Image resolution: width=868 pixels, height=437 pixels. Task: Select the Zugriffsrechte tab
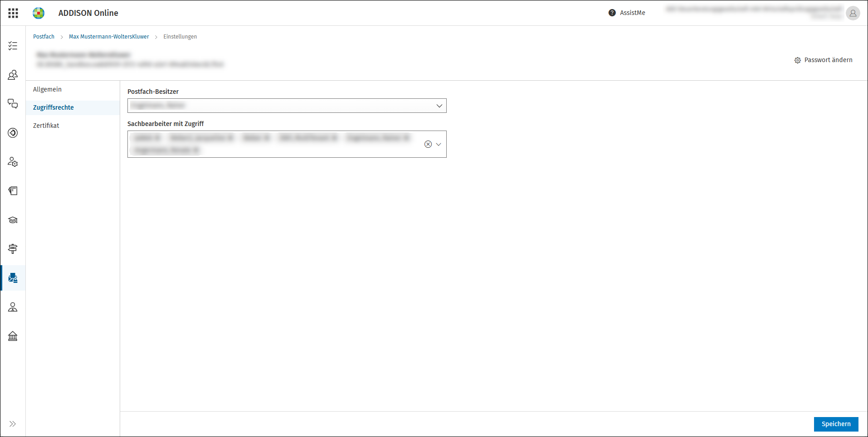[x=54, y=107]
